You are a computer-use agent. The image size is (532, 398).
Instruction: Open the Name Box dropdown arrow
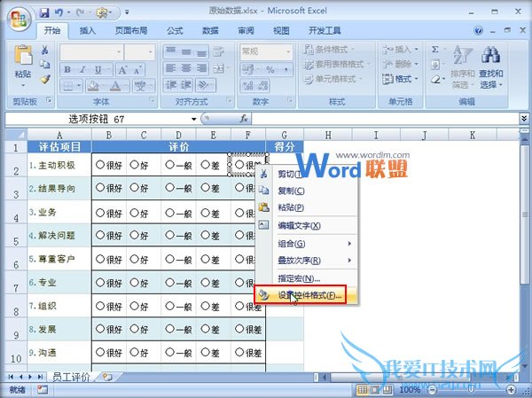[193, 119]
